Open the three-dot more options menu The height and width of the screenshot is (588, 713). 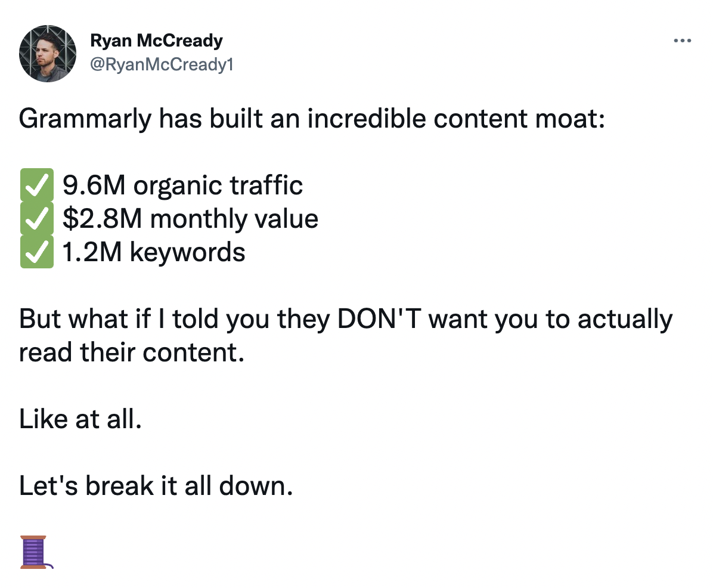(x=682, y=41)
